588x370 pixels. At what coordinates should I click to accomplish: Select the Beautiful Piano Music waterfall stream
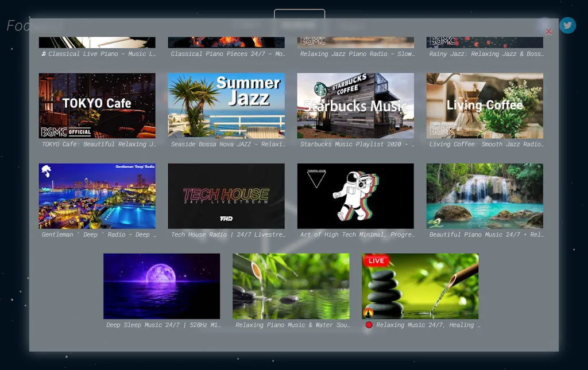pyautogui.click(x=484, y=196)
